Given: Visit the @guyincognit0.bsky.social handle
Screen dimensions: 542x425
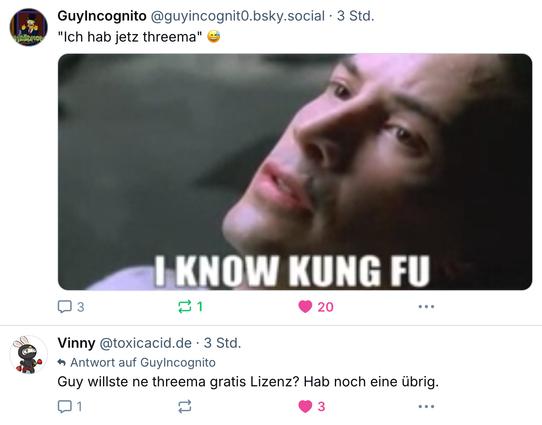Looking at the screenshot, I should point(238,16).
